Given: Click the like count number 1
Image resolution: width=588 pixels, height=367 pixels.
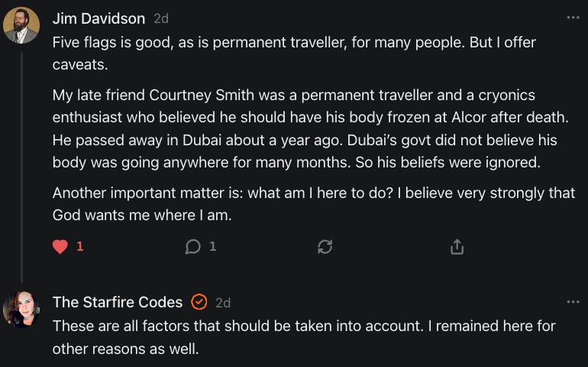Looking at the screenshot, I should click(x=80, y=246).
